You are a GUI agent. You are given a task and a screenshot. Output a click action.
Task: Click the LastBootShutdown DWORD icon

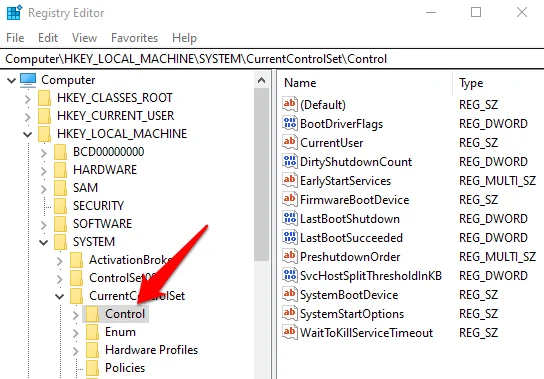(x=290, y=218)
